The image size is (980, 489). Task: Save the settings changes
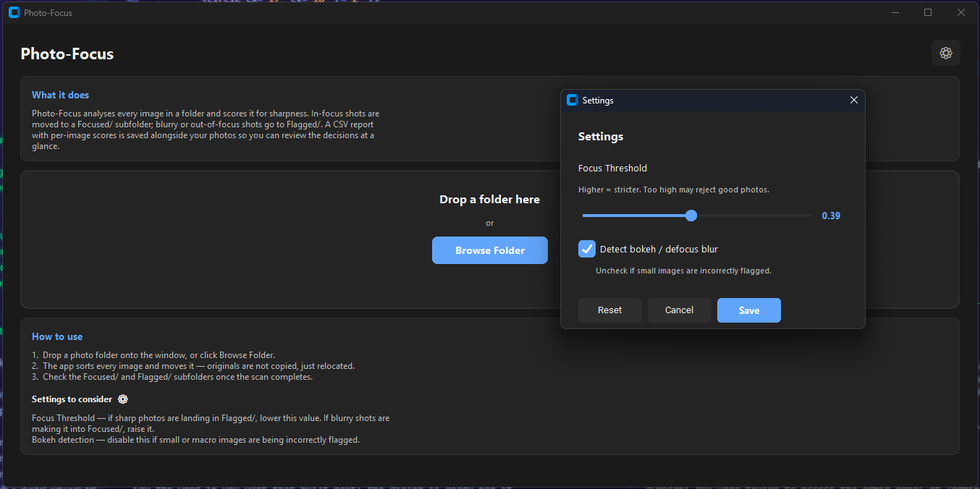pos(749,310)
